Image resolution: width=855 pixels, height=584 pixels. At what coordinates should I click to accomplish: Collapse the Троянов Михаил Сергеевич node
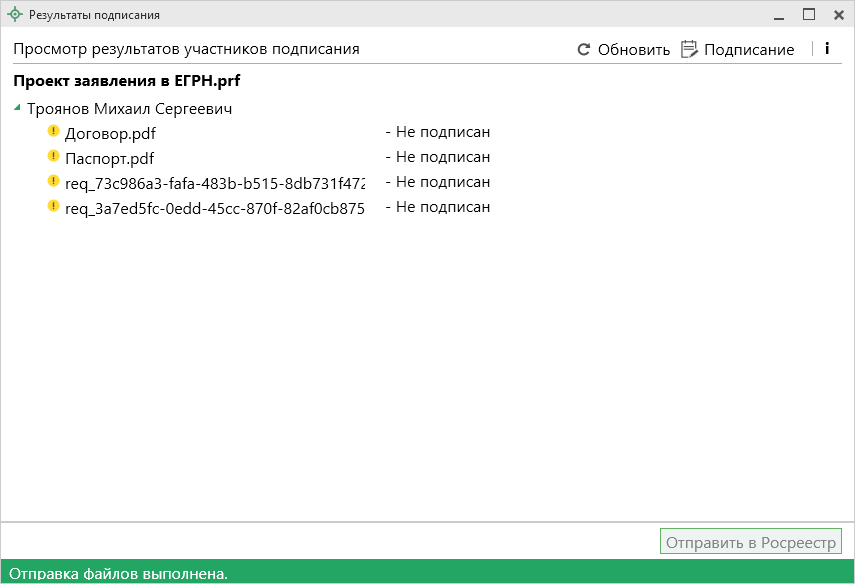pyautogui.click(x=17, y=107)
